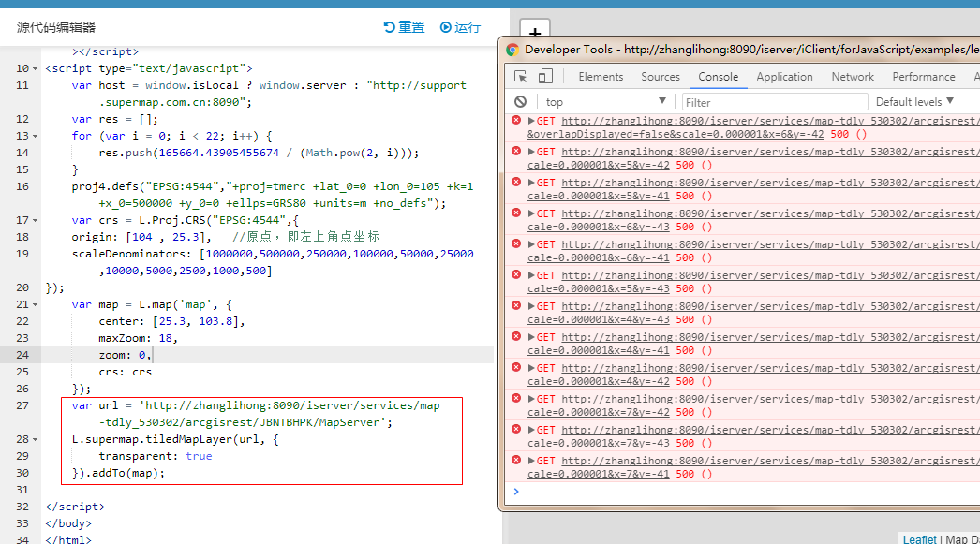Expand the GET error for x=6&y=-42
This screenshot has height=544, width=980.
point(530,121)
